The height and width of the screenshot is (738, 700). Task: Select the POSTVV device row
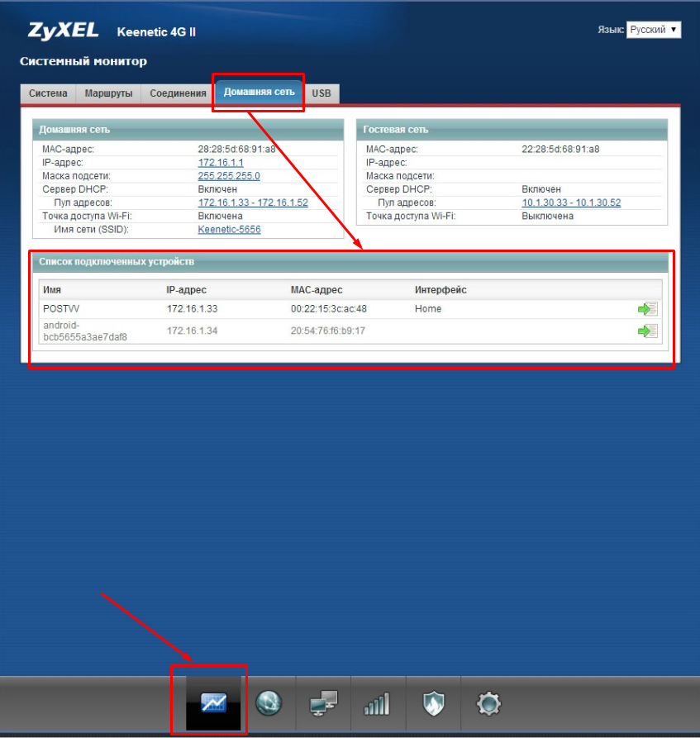click(248, 309)
